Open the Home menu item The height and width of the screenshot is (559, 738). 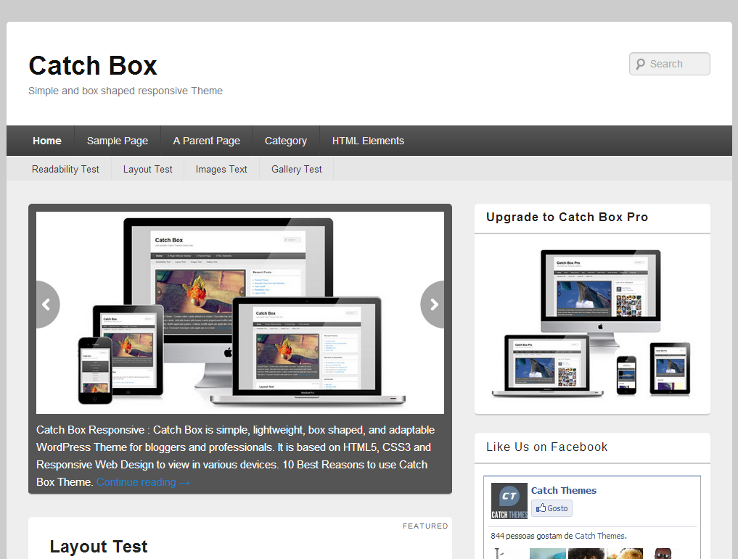coord(47,141)
